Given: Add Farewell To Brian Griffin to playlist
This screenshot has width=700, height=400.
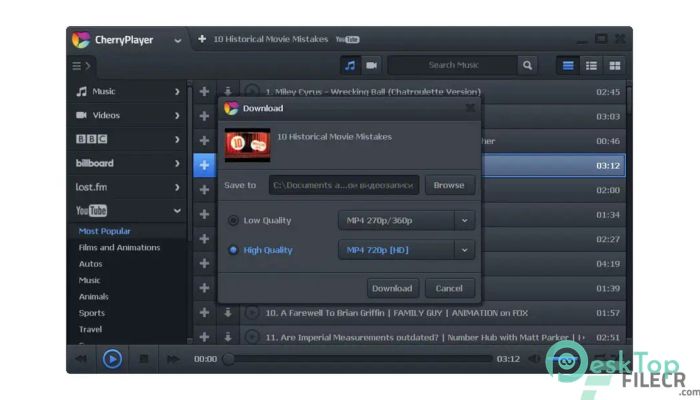Looking at the screenshot, I should point(204,312).
